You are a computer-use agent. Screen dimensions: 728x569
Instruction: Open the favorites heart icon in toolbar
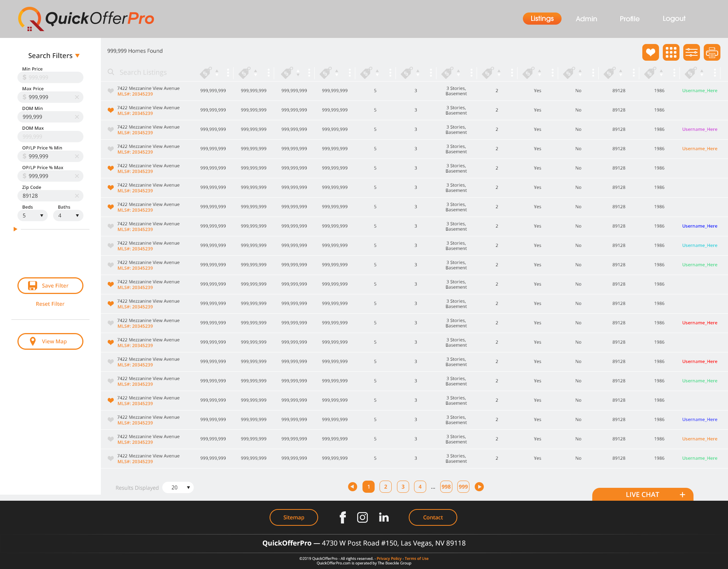(x=650, y=52)
